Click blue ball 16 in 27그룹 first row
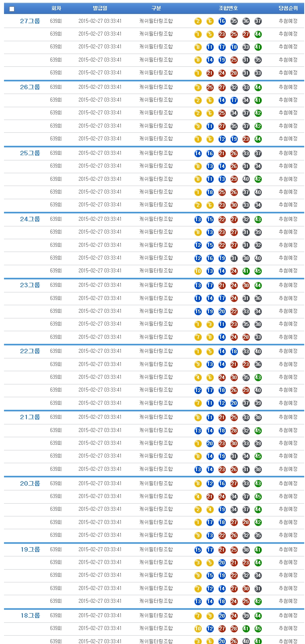305x644 pixels. 222,21
